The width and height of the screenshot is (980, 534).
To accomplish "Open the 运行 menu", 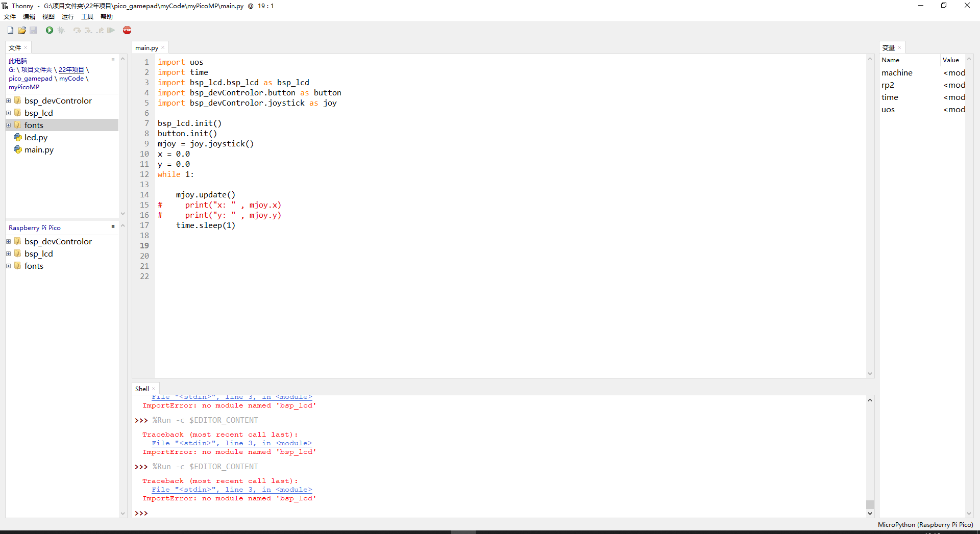I will coord(68,17).
